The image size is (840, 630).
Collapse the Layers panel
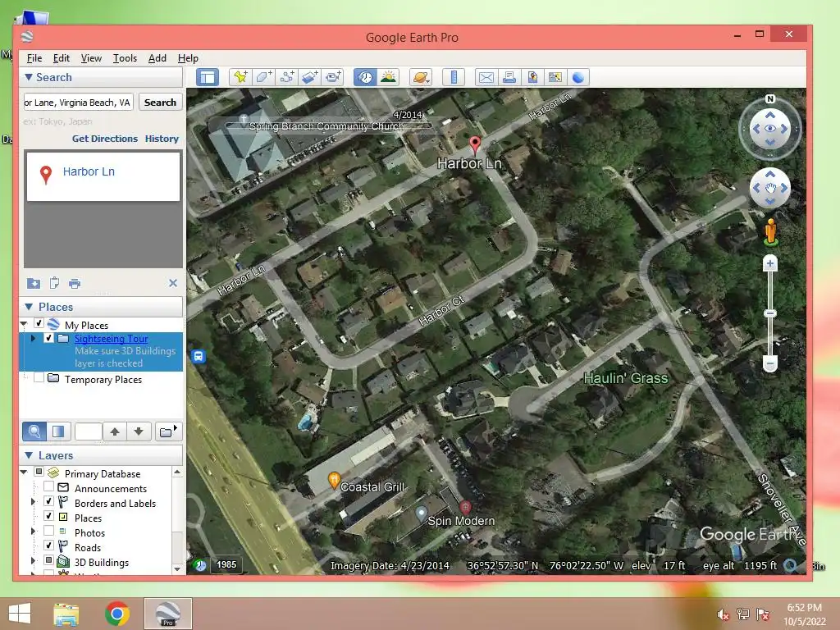point(29,455)
